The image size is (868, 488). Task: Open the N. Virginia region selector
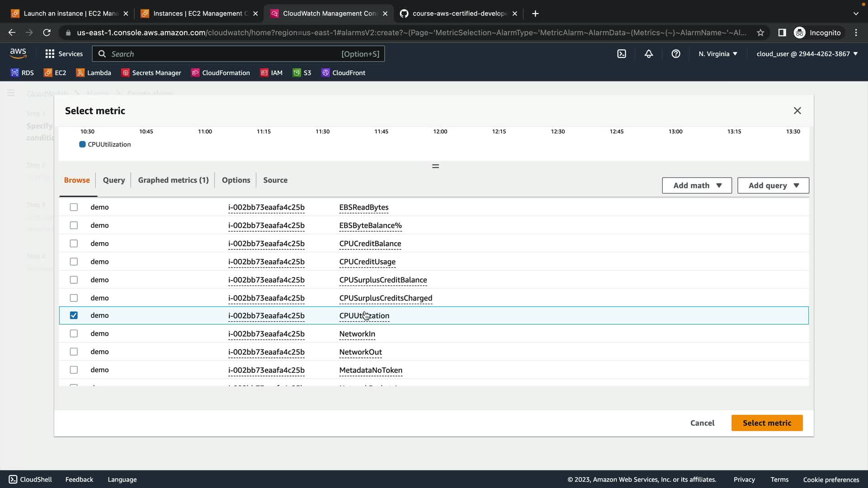[x=717, y=54]
